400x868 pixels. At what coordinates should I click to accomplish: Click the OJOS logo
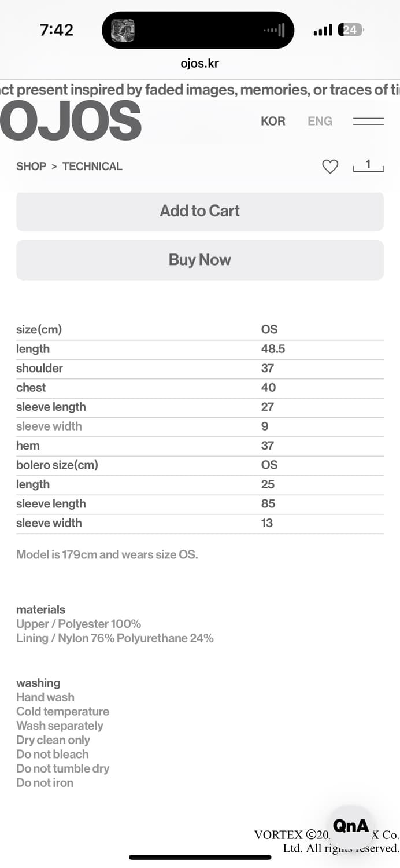[x=71, y=121]
